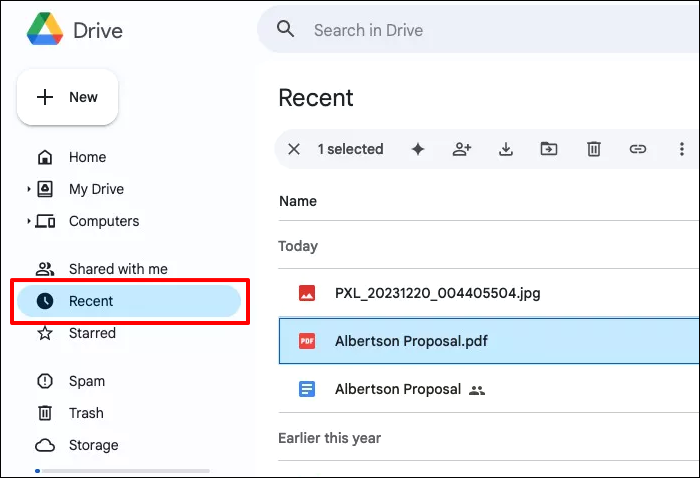Go to Starred files
700x478 pixels.
coord(92,333)
